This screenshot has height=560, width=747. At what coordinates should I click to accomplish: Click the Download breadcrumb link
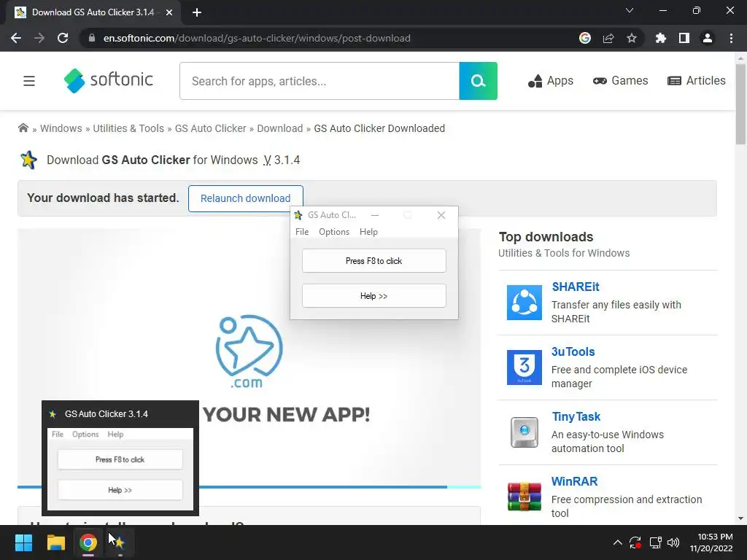click(x=279, y=128)
